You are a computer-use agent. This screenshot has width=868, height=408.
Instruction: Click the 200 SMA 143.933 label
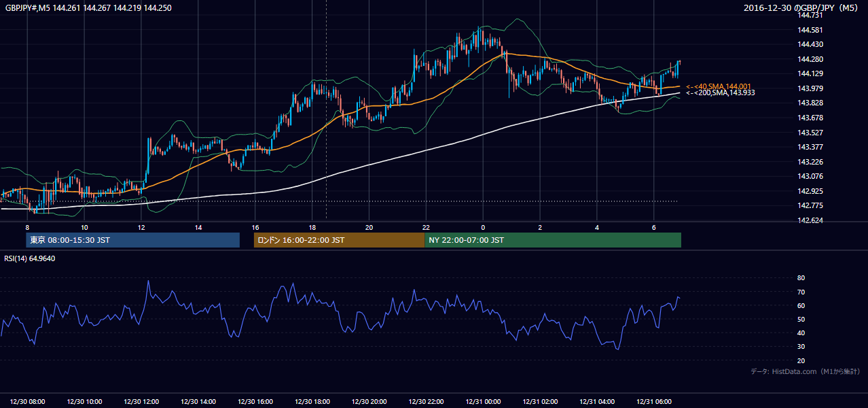click(720, 92)
